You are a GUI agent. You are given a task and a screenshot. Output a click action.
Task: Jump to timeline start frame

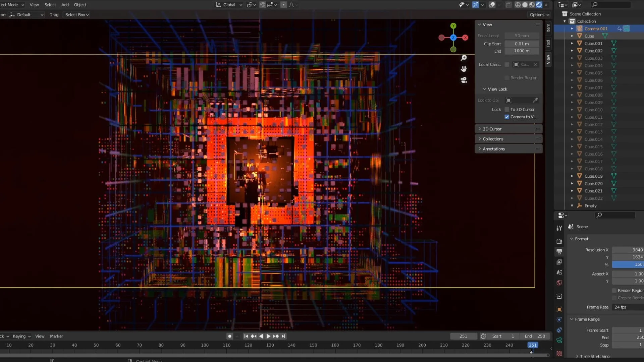click(x=246, y=336)
